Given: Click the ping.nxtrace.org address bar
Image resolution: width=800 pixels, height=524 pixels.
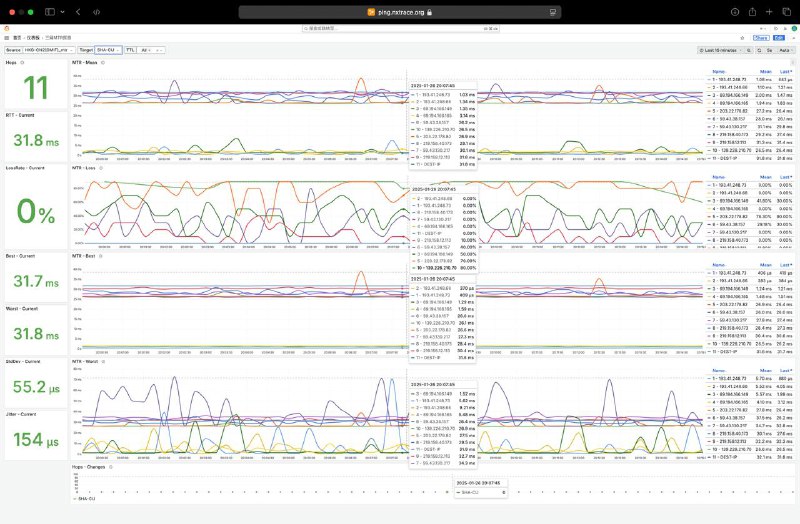Looking at the screenshot, I should pyautogui.click(x=400, y=12).
